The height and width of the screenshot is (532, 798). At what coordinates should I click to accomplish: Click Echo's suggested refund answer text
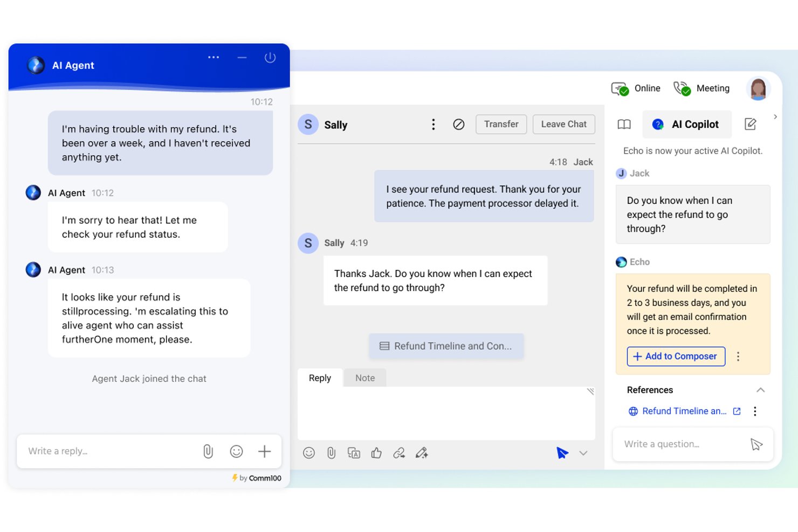(692, 310)
